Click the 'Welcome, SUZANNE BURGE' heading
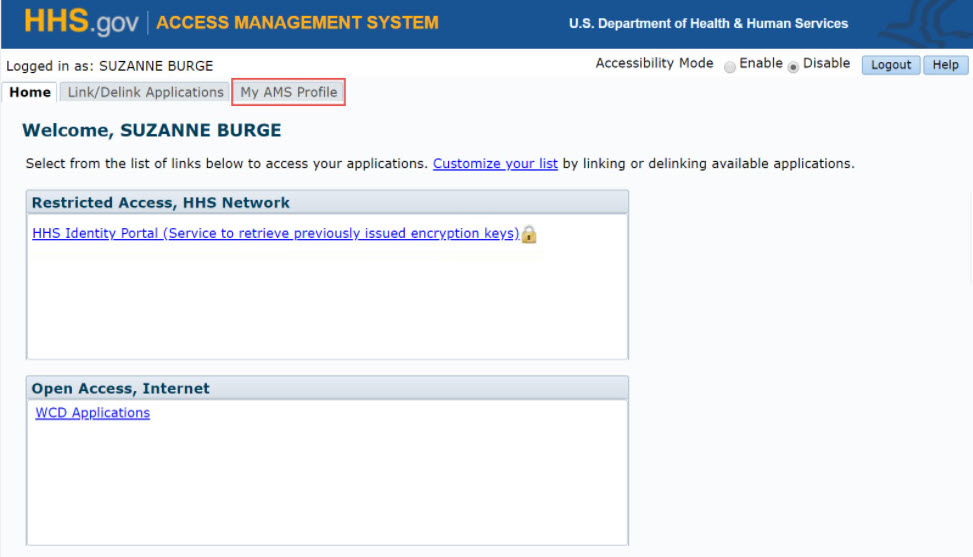The width and height of the screenshot is (973, 557). tap(152, 130)
